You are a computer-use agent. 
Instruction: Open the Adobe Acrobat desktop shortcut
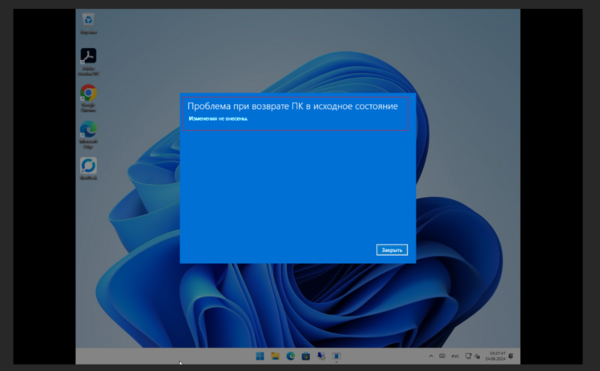(x=88, y=62)
